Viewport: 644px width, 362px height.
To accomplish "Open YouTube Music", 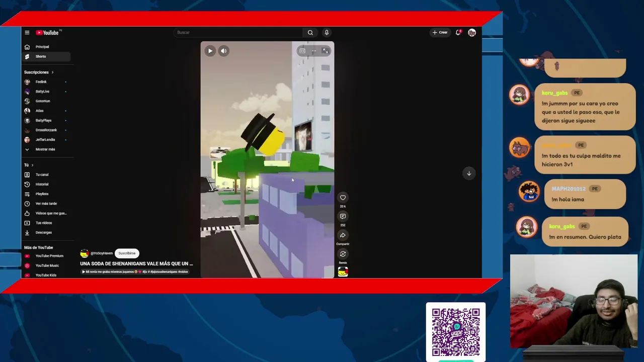I will (46, 265).
